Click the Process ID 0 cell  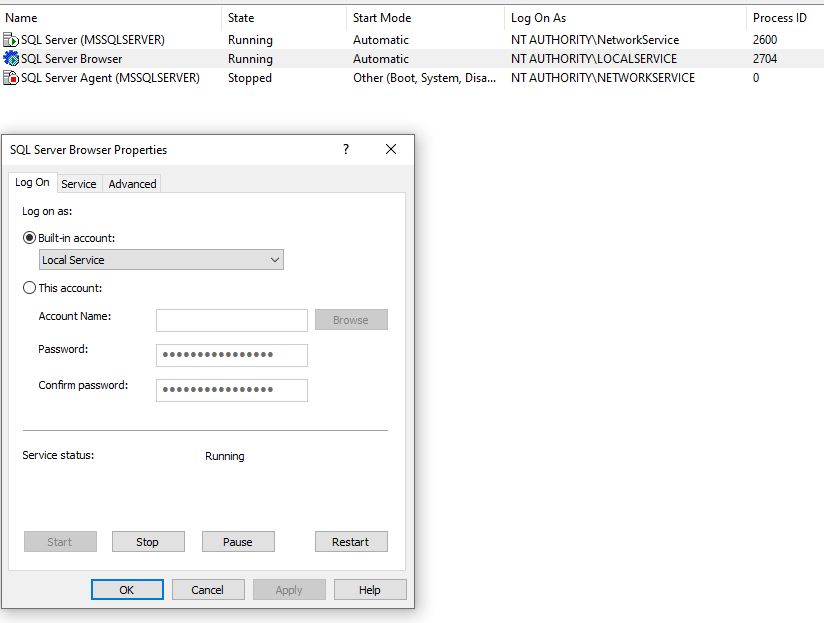pyautogui.click(x=756, y=78)
